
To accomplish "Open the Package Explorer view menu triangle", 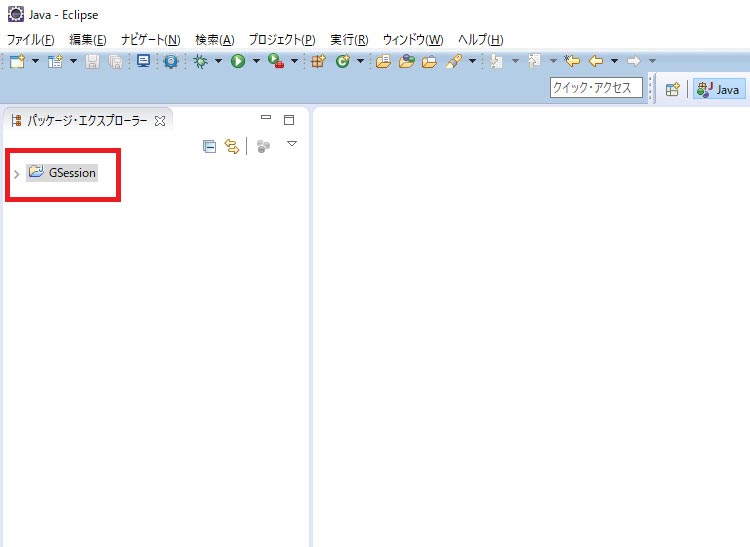I will pos(291,143).
